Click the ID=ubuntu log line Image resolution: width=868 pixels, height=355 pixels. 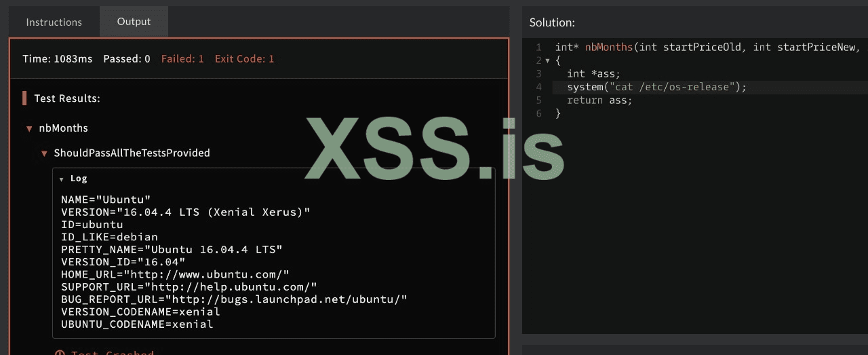pyautogui.click(x=92, y=225)
